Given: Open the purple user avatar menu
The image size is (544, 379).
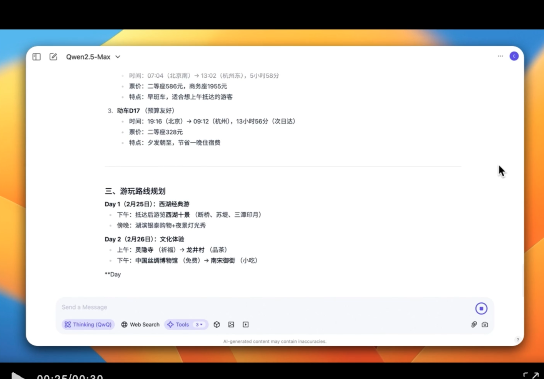Looking at the screenshot, I should point(514,56).
